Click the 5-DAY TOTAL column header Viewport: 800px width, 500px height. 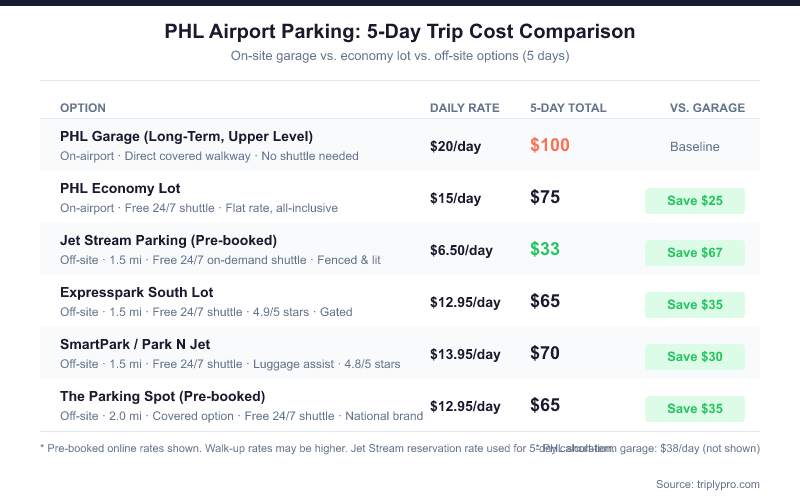pos(568,108)
